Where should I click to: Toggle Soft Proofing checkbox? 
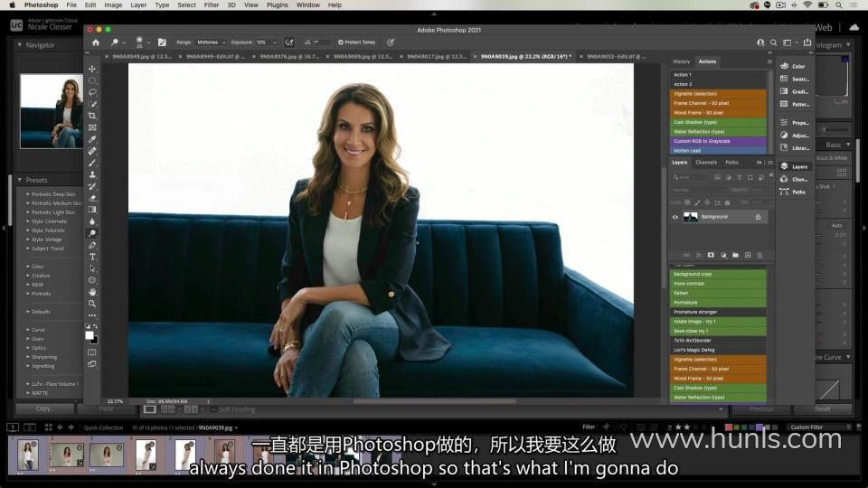[x=213, y=409]
